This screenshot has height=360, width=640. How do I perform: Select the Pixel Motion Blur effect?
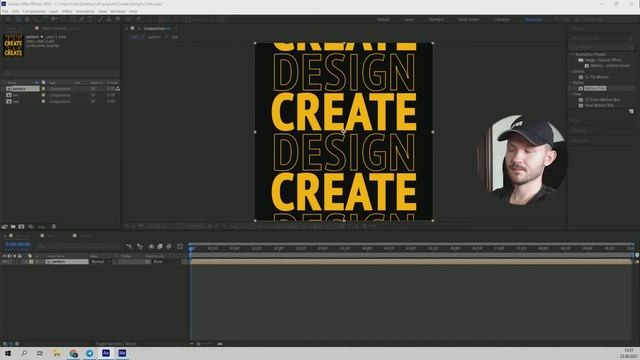coord(596,105)
